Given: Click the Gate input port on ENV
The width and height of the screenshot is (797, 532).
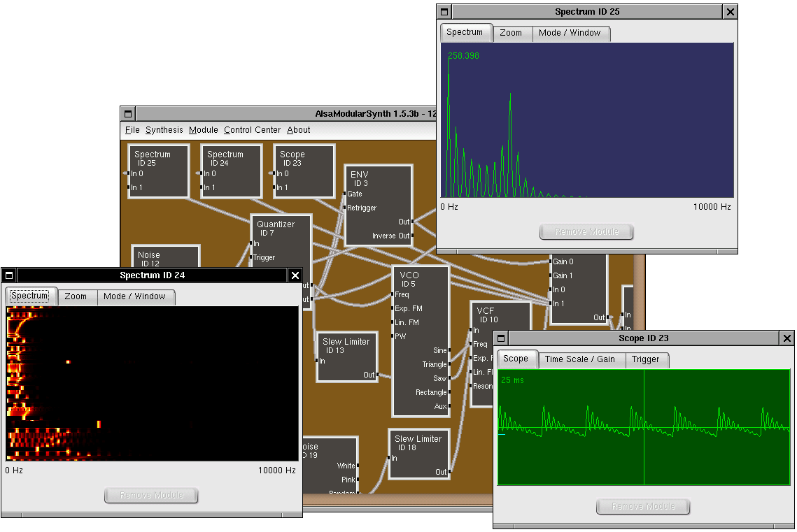Looking at the screenshot, I should (345, 194).
